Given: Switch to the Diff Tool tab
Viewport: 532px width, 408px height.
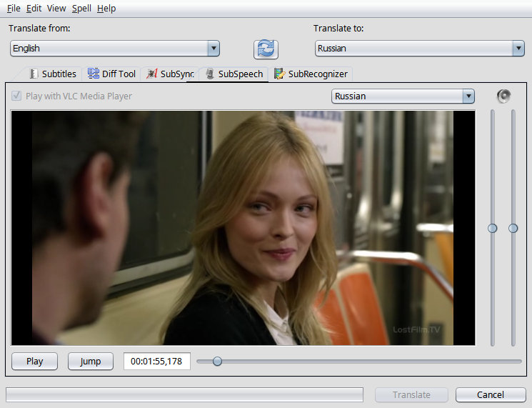Looking at the screenshot, I should pyautogui.click(x=111, y=74).
